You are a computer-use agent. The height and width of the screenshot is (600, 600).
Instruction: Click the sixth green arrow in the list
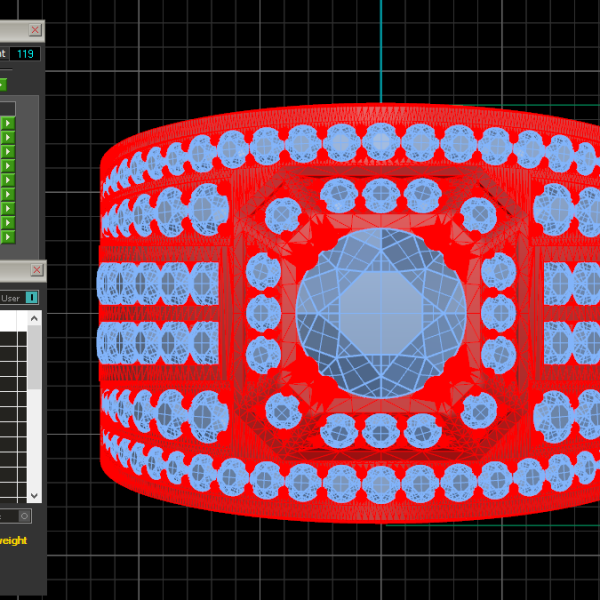pyautogui.click(x=7, y=194)
